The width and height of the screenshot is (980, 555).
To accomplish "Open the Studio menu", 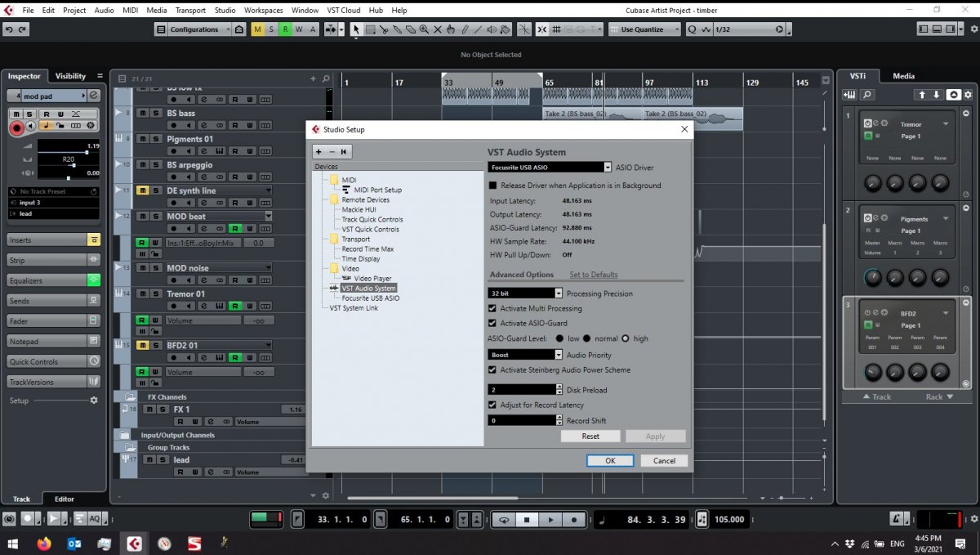I will point(225,10).
